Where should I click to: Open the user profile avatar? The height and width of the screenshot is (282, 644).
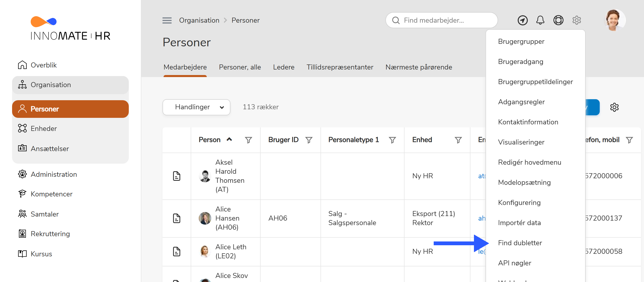(x=615, y=20)
